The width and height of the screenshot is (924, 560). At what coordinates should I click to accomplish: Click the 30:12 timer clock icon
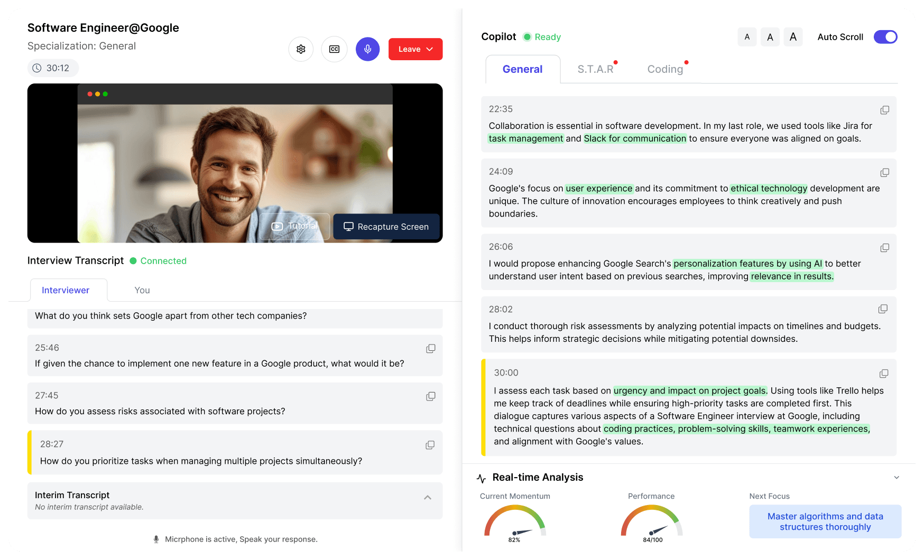pyautogui.click(x=37, y=68)
